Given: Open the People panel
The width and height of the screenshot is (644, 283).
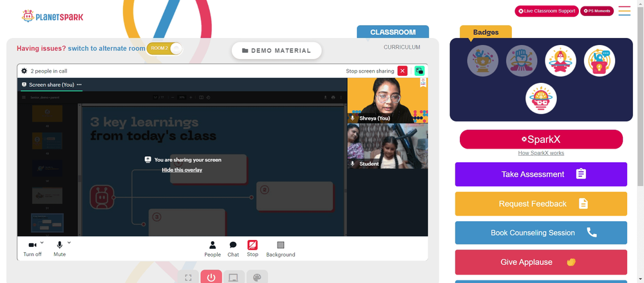Looking at the screenshot, I should point(213,249).
